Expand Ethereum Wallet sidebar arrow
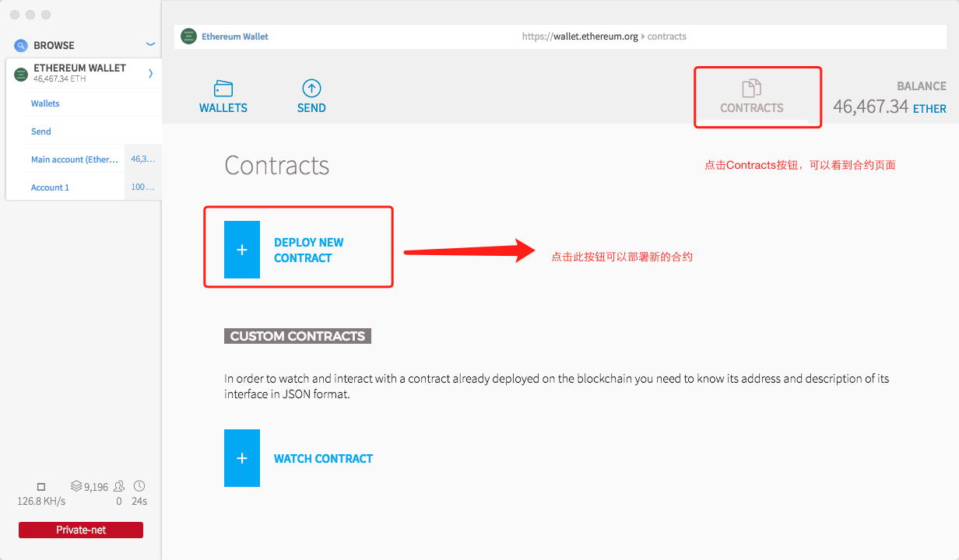The width and height of the screenshot is (959, 560). (150, 73)
